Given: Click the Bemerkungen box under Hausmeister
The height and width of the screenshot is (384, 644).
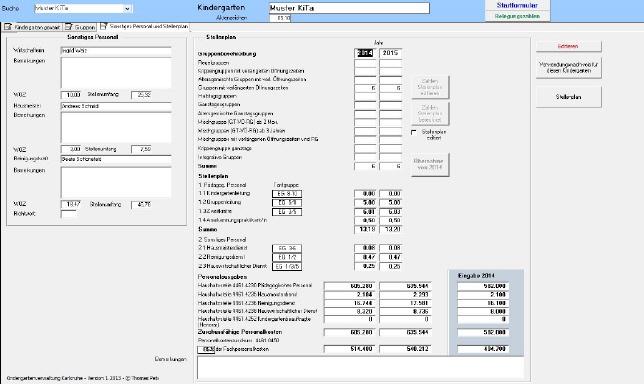Looking at the screenshot, I should click(x=116, y=127).
